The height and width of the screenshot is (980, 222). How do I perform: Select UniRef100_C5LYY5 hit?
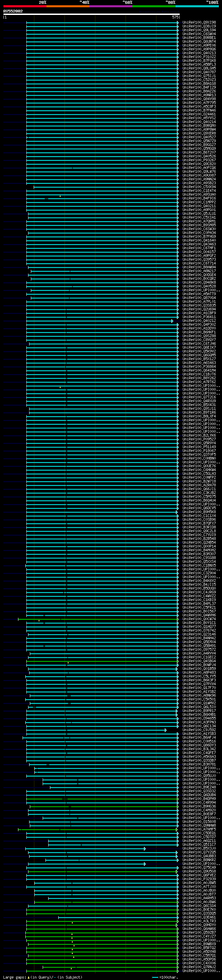199,677
